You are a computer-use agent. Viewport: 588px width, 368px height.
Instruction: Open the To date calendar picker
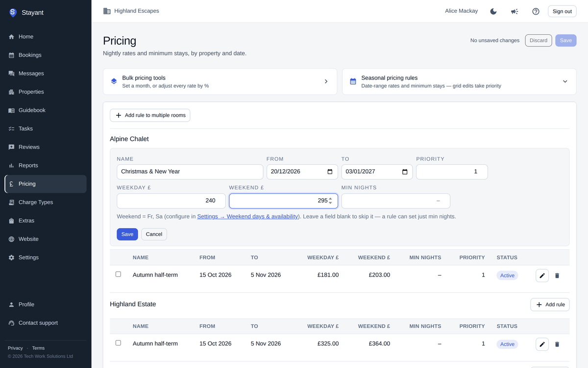coord(405,172)
